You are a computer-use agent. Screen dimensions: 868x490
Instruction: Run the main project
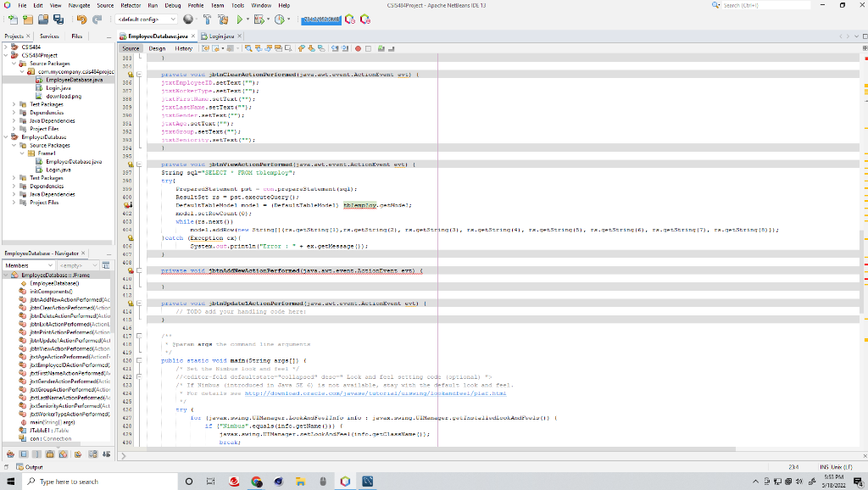coord(240,18)
